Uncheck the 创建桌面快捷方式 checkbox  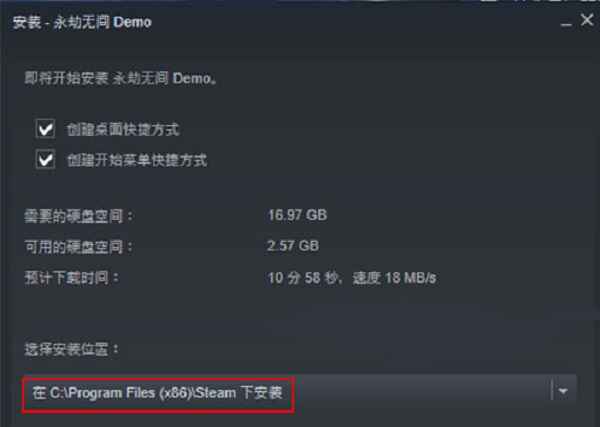click(46, 129)
